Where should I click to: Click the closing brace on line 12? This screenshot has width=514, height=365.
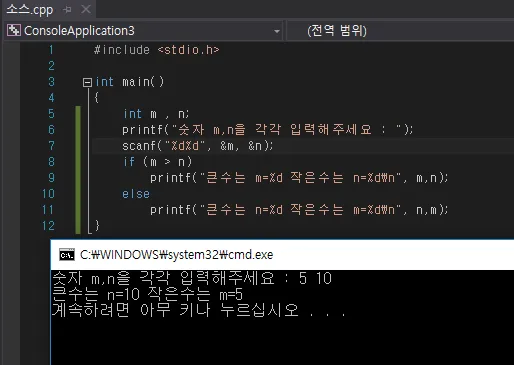[97, 226]
